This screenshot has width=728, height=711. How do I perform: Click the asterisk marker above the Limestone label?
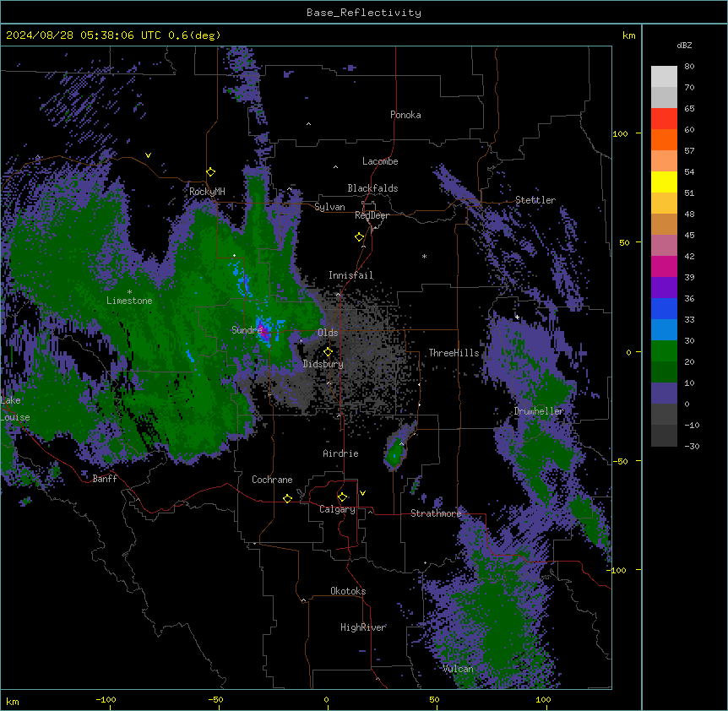129,292
